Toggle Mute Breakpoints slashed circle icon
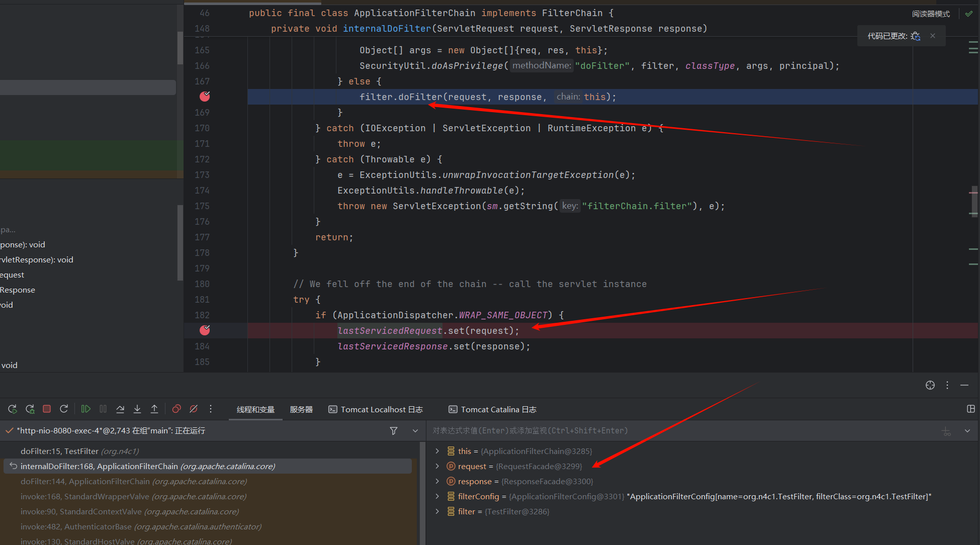 click(194, 409)
